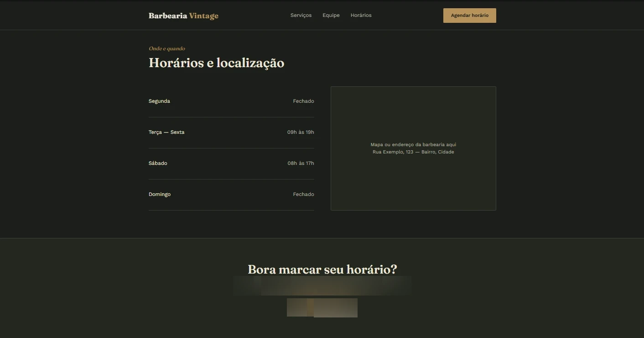Click the Sábado day label
Screen dimensions: 644x338
coord(158,163)
